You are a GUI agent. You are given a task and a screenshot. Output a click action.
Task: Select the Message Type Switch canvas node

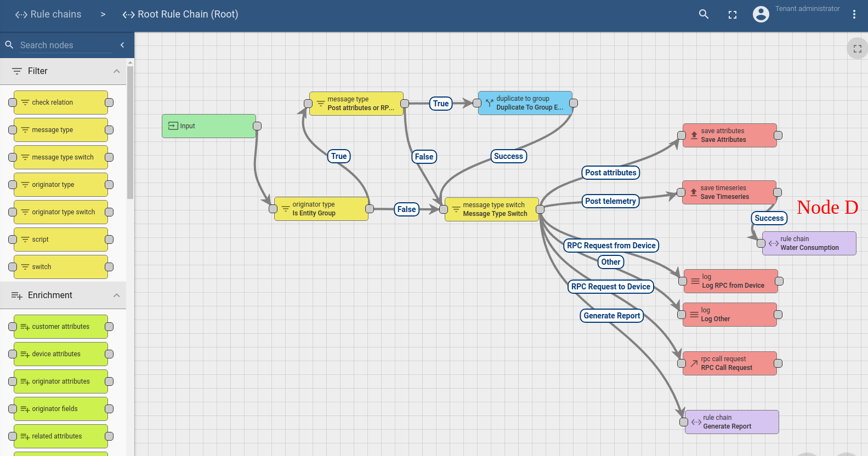pos(492,209)
